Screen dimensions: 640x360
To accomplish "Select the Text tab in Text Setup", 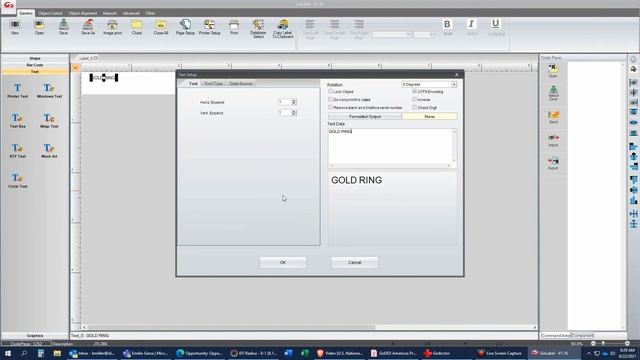I will [193, 83].
